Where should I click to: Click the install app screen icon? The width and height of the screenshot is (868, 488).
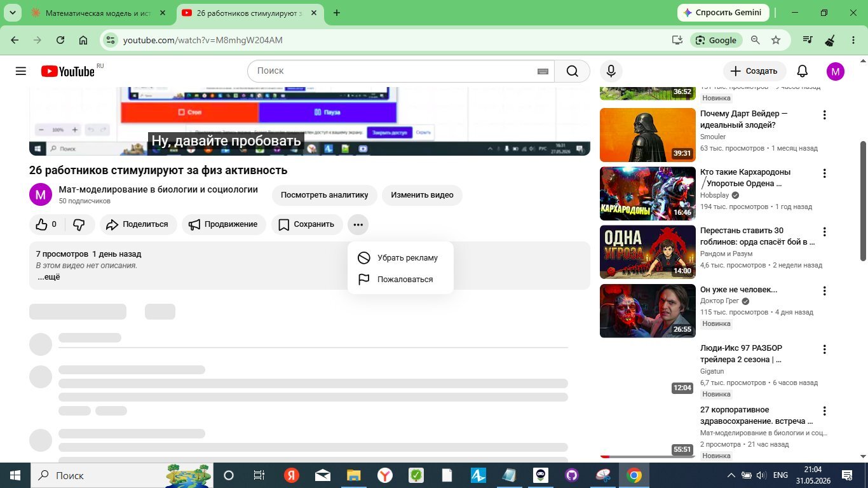(677, 40)
